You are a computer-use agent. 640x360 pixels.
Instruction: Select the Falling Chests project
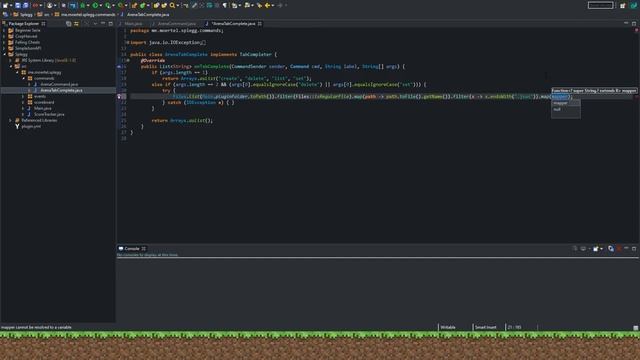pos(27,42)
